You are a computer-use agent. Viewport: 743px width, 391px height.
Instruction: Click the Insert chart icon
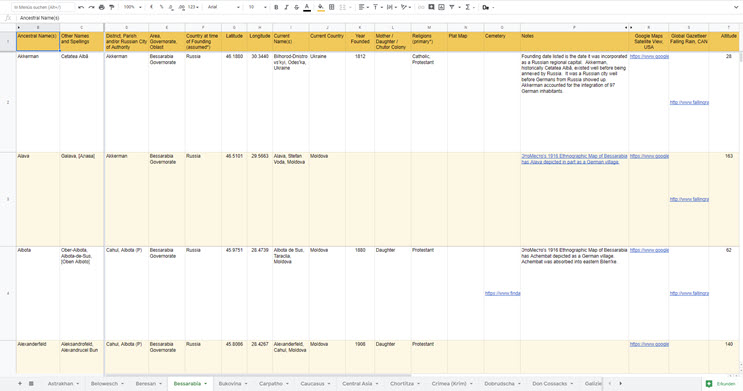(x=441, y=7)
